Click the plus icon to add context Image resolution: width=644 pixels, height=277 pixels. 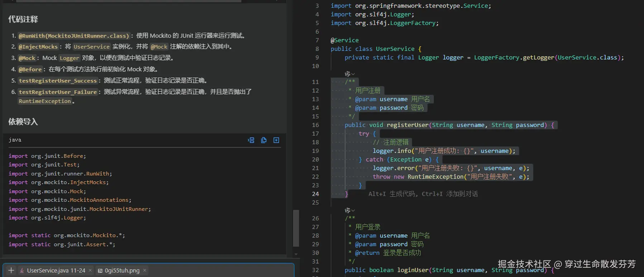(x=11, y=271)
